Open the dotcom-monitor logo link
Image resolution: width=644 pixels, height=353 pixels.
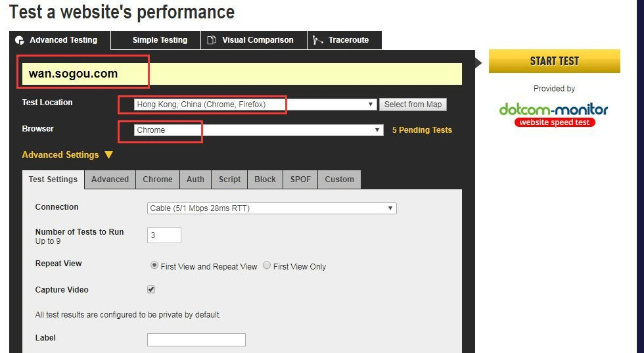coord(553,110)
